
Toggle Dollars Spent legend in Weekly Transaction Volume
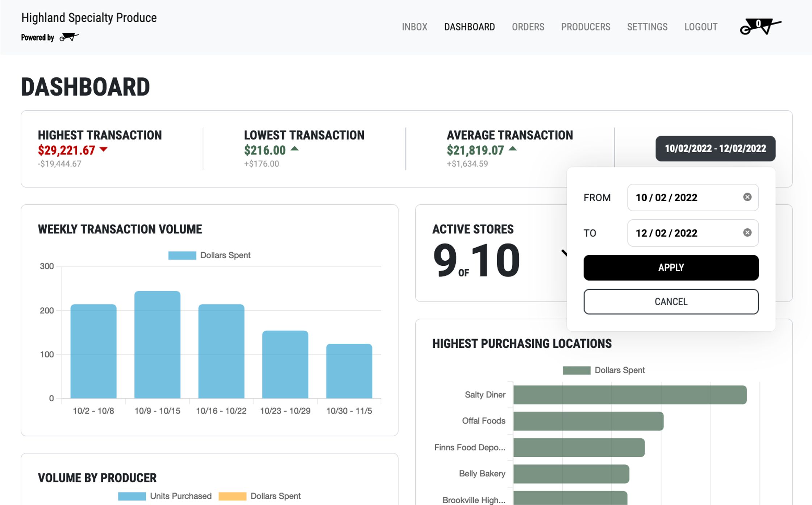pyautogui.click(x=209, y=255)
